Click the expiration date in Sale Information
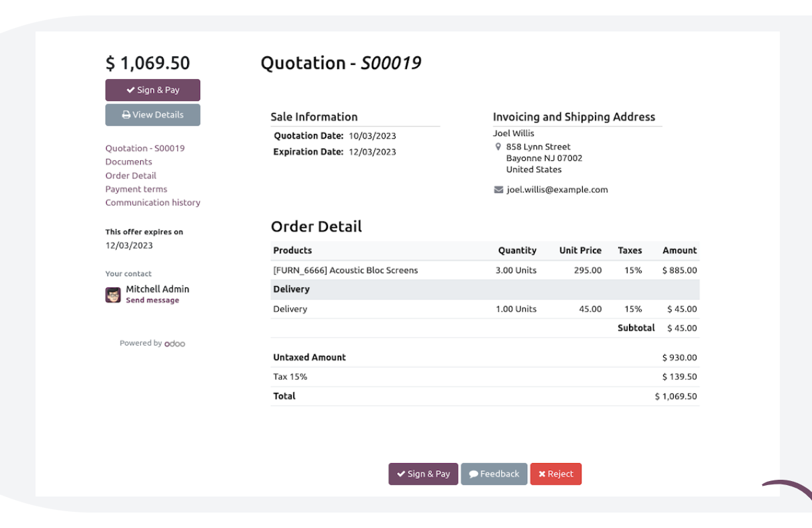Viewport: 812px width, 528px height. [372, 152]
